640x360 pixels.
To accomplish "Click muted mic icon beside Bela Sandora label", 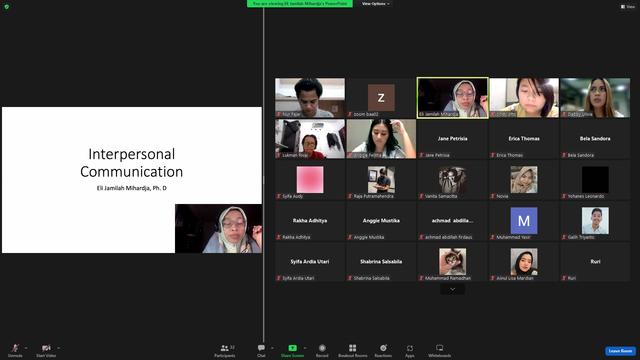I will point(564,155).
